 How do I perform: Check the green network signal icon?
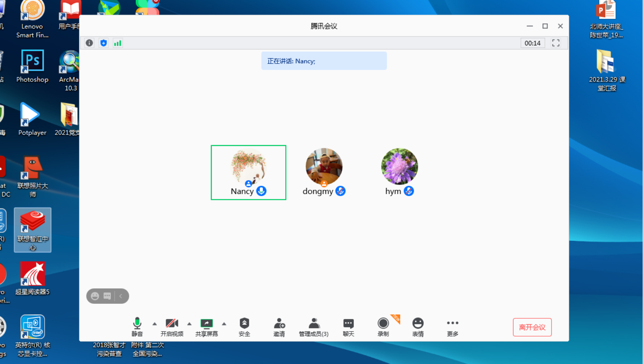pyautogui.click(x=118, y=43)
